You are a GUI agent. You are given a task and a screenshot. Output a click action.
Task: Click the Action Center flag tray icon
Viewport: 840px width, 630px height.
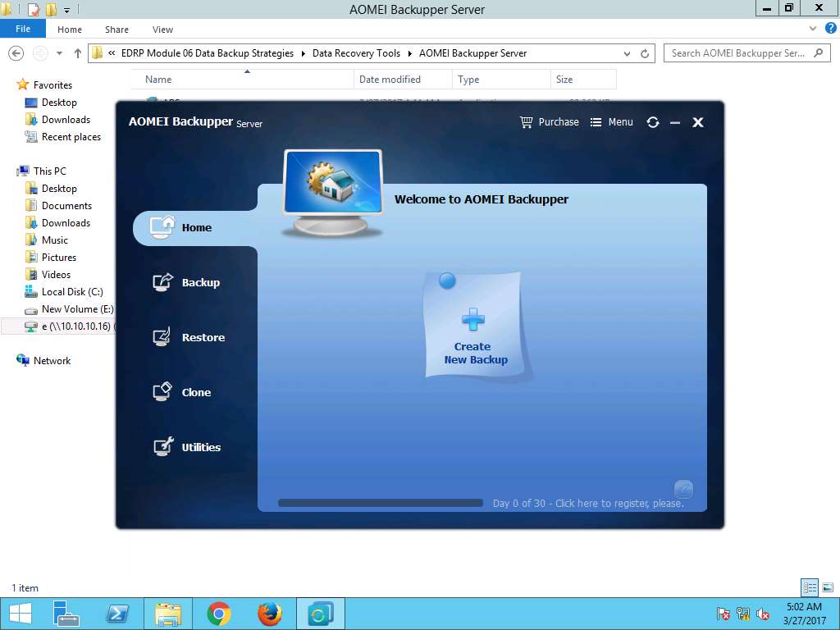point(723,614)
